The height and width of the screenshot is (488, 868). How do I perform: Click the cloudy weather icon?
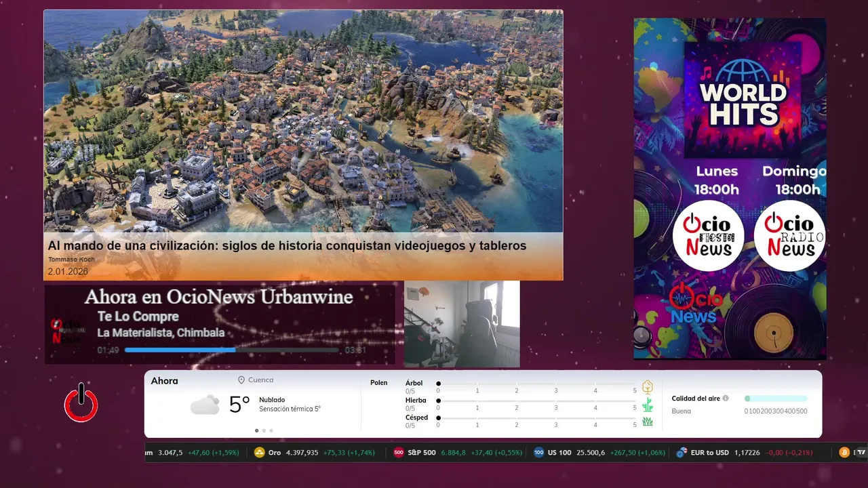[x=205, y=405]
